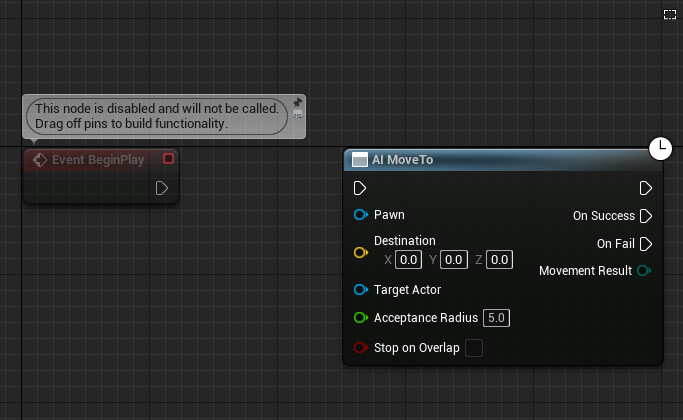
Task: Pin the disabled node comment bubble
Action: click(x=298, y=103)
